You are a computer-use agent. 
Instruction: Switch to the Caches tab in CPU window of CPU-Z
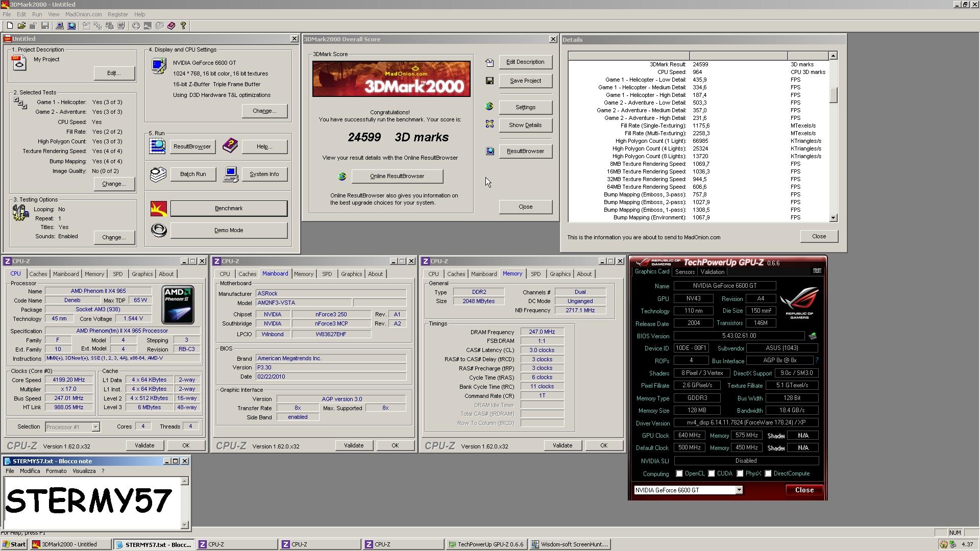point(38,274)
